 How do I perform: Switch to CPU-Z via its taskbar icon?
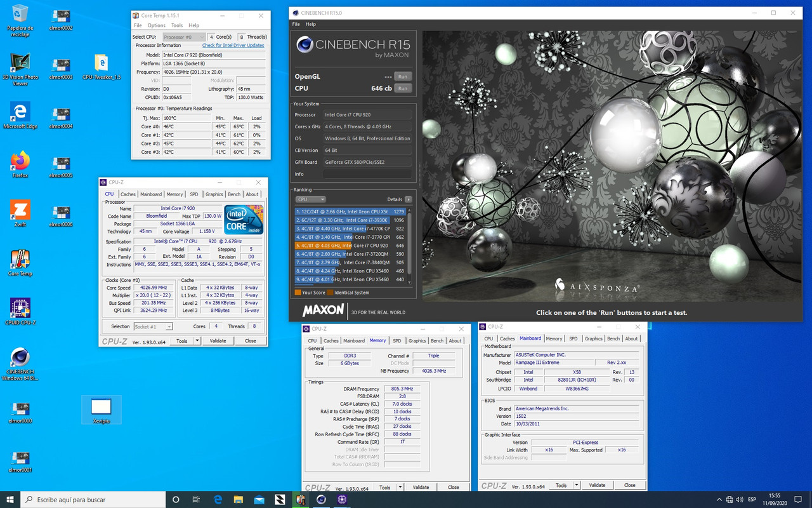coord(342,499)
